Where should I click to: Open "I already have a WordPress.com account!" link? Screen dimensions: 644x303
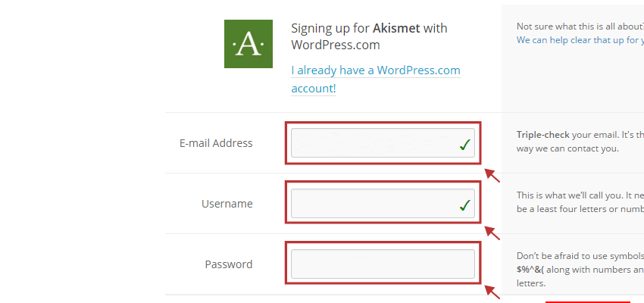click(x=375, y=80)
